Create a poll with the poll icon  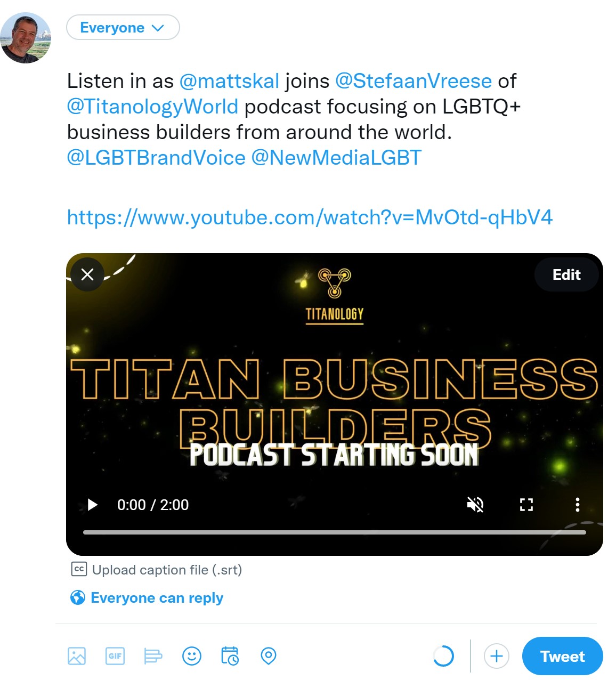pos(153,656)
